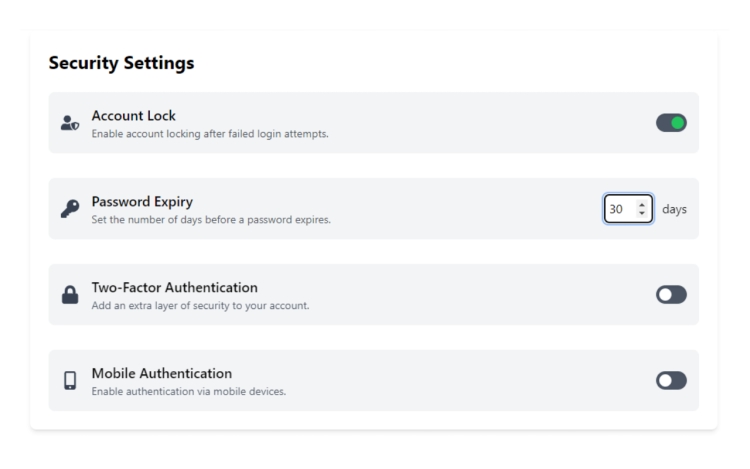Turn on the Mobile Authentication toggle
This screenshot has height=469, width=750.
click(x=671, y=381)
